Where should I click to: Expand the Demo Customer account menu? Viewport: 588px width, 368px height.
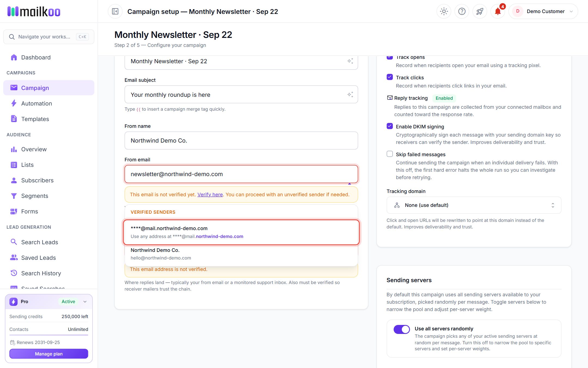(x=543, y=11)
